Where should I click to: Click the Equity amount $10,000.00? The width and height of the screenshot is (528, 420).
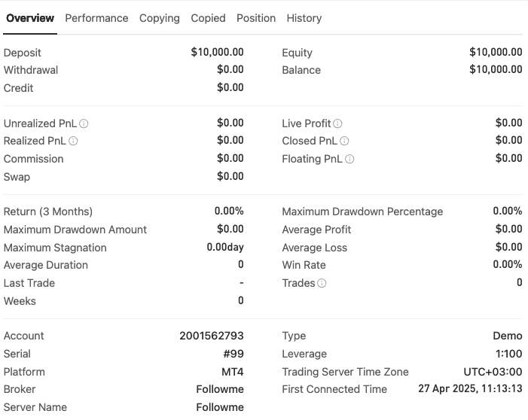(x=496, y=53)
